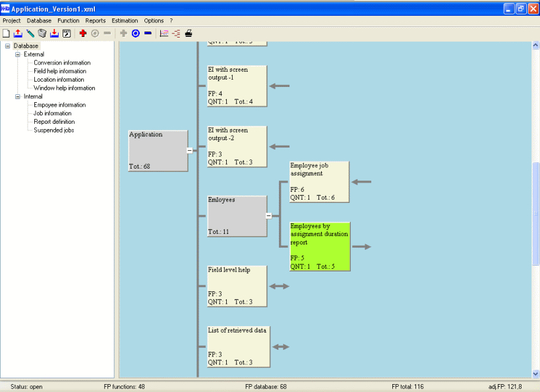Select the 'EI with screen output -2' box
This screenshot has height=392, width=540.
coord(237,147)
